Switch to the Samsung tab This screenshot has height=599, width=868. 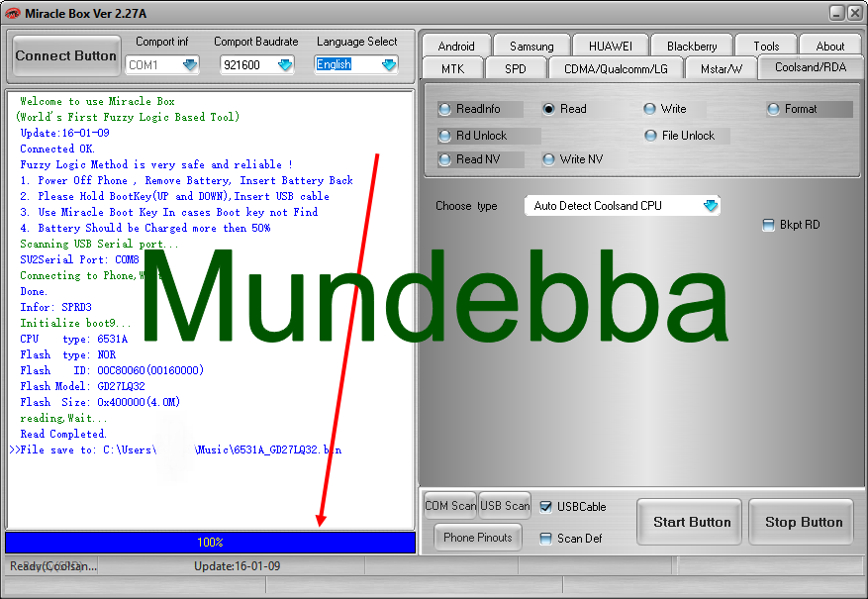pyautogui.click(x=531, y=46)
